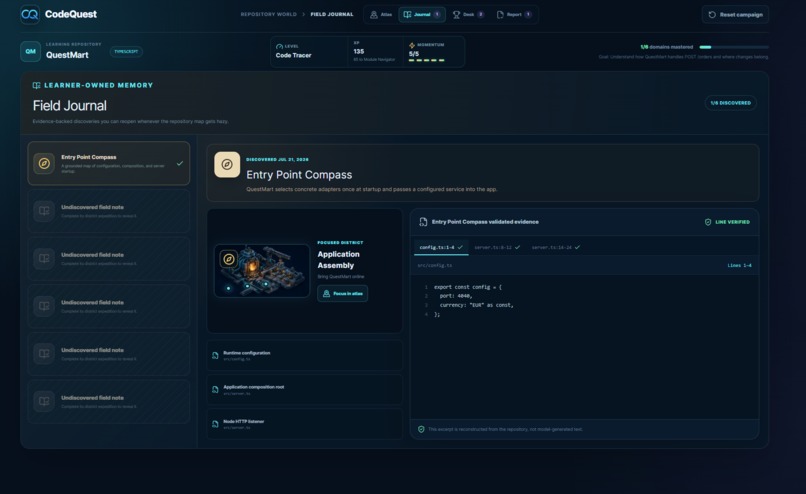Click the Lines 1-4 label

[x=739, y=266]
